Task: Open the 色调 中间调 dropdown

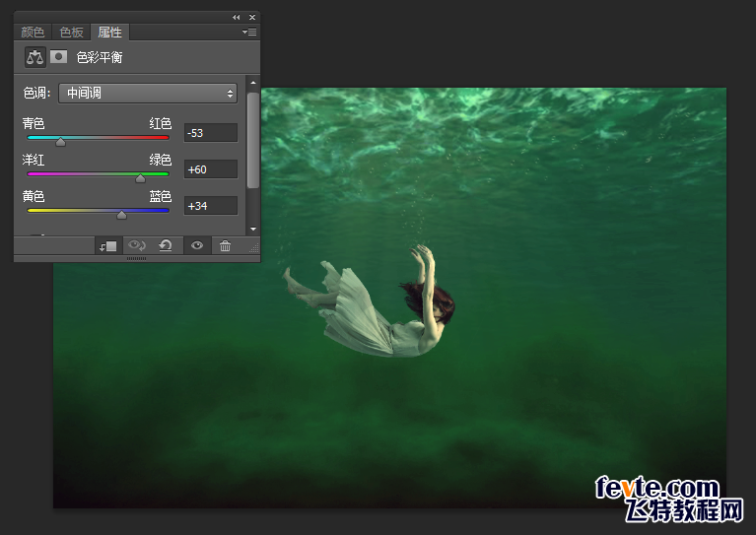Action: 148,93
